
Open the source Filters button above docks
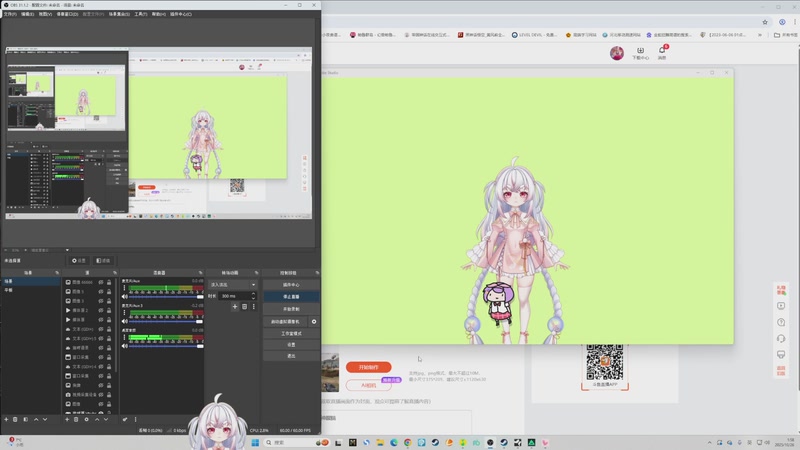point(103,261)
